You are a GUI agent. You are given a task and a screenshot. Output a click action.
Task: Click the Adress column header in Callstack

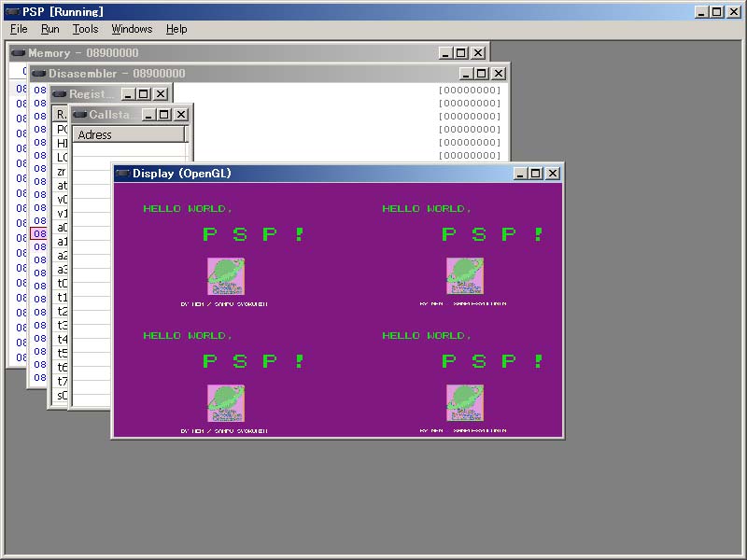[129, 134]
